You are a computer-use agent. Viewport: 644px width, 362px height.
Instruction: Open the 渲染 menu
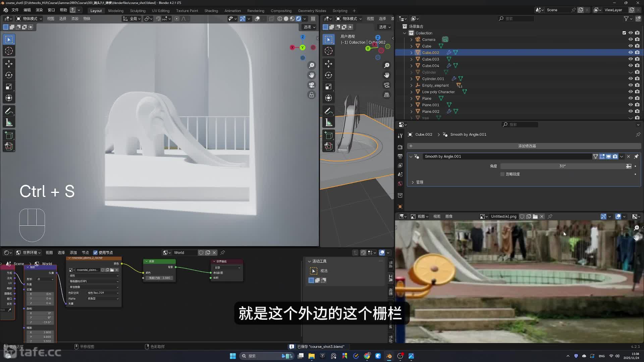39,10
